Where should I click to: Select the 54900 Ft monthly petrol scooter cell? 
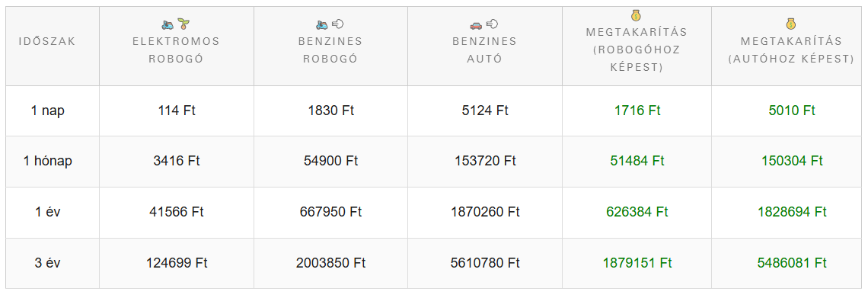pos(330,162)
